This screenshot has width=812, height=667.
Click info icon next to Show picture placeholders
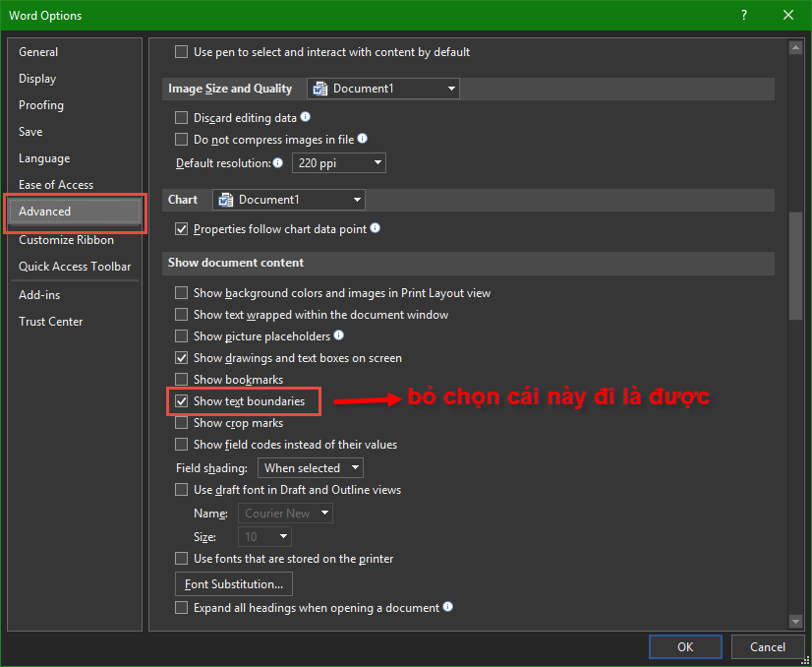(x=339, y=335)
